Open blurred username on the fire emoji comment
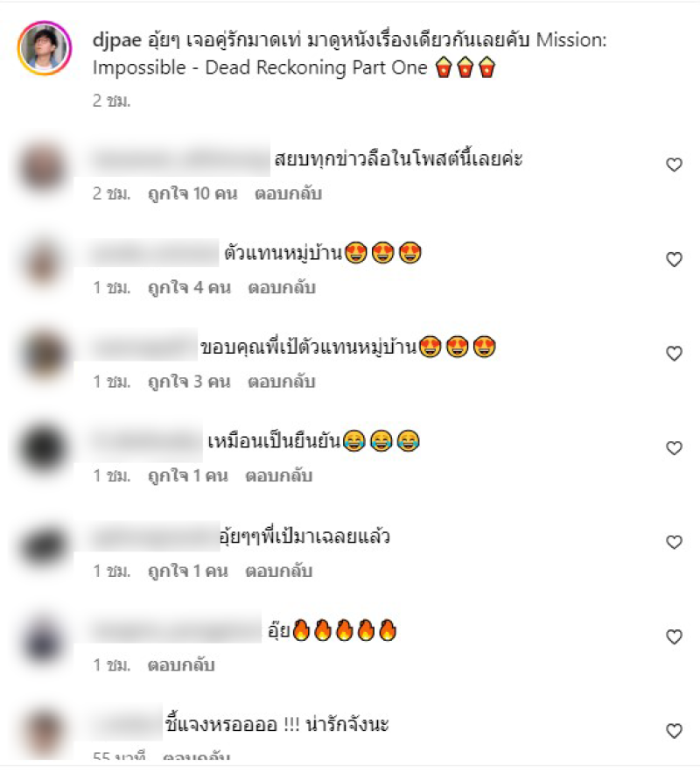 [178, 631]
